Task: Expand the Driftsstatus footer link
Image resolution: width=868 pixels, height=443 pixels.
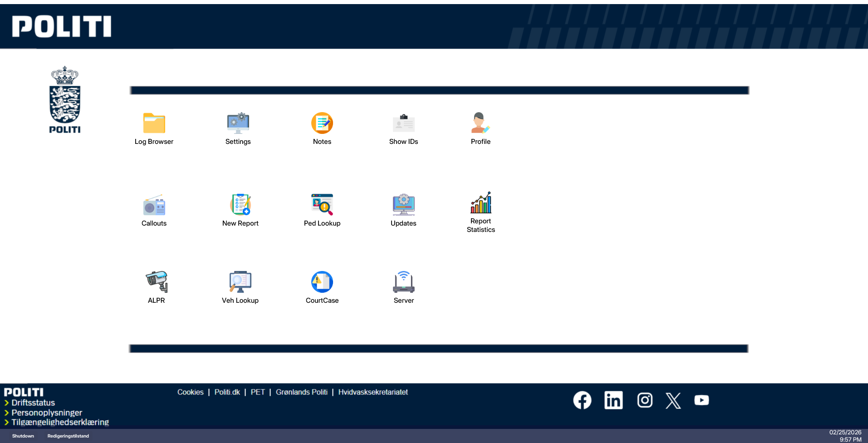Action: coord(33,403)
